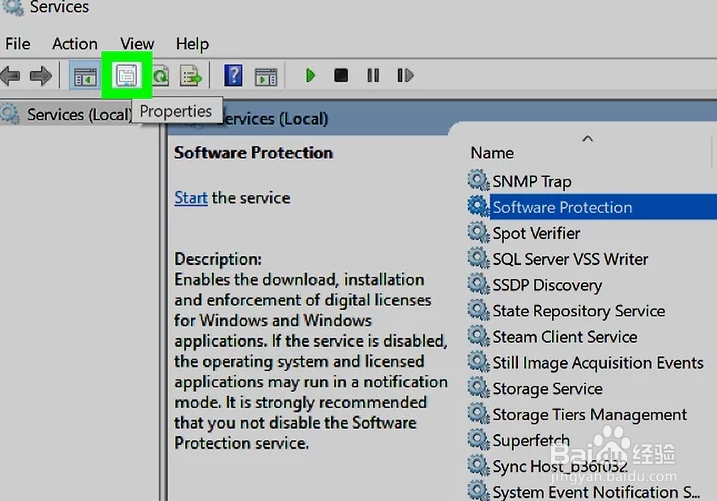Click the Forward arrow toolbar icon
This screenshot has width=717, height=501.
click(x=41, y=75)
